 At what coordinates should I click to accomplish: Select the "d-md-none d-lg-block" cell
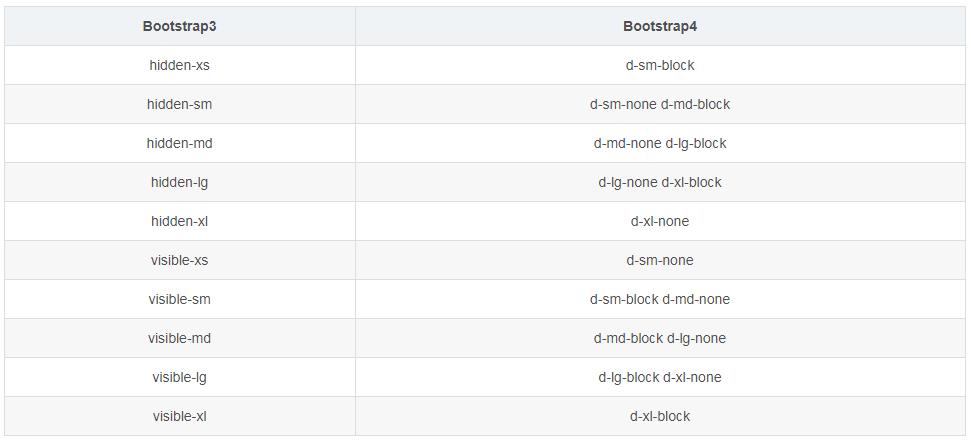click(660, 143)
